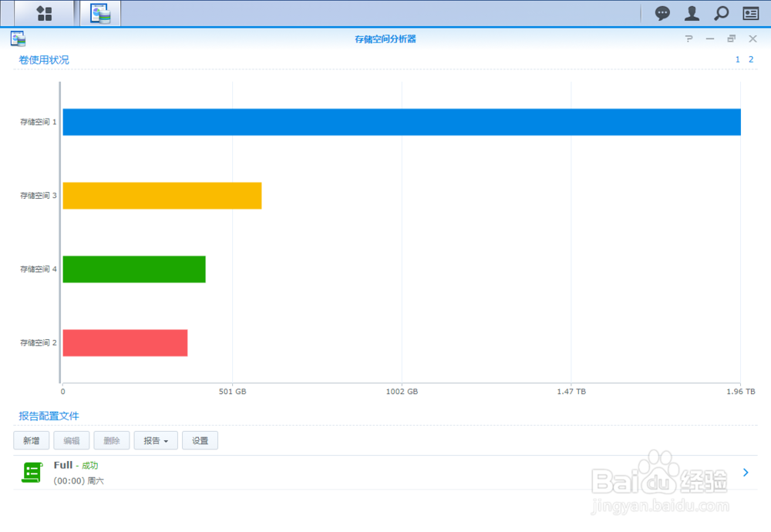The width and height of the screenshot is (771, 532).
Task: Open the user account options icon
Action: (692, 13)
